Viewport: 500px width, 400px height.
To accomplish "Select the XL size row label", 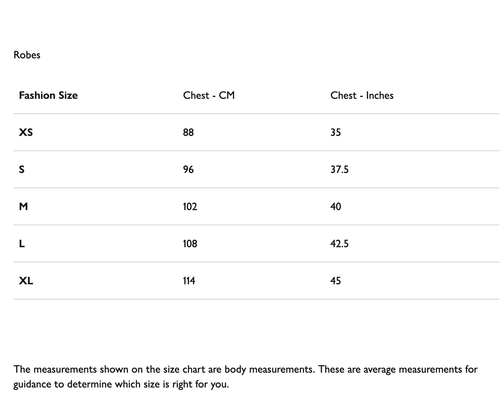I will (26, 281).
